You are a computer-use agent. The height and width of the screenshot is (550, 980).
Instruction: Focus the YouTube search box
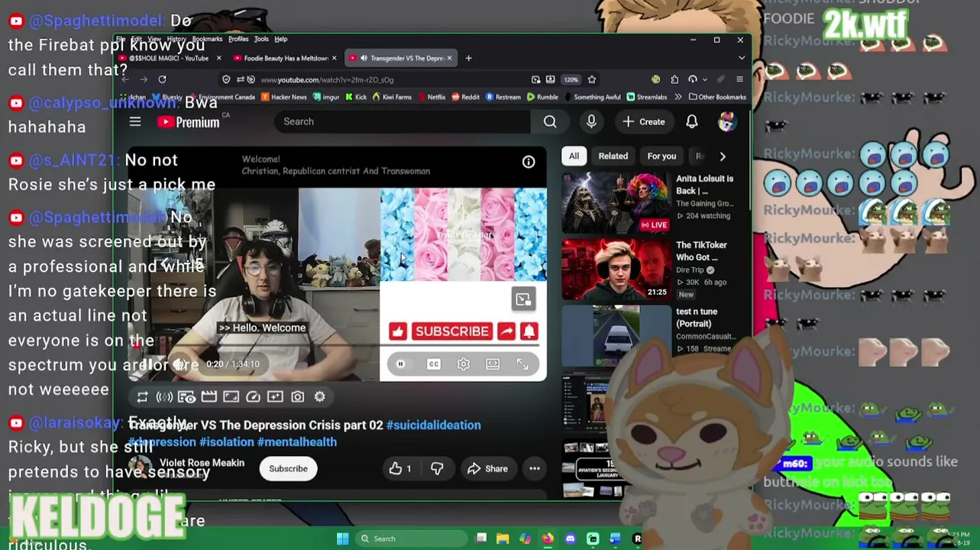[402, 121]
